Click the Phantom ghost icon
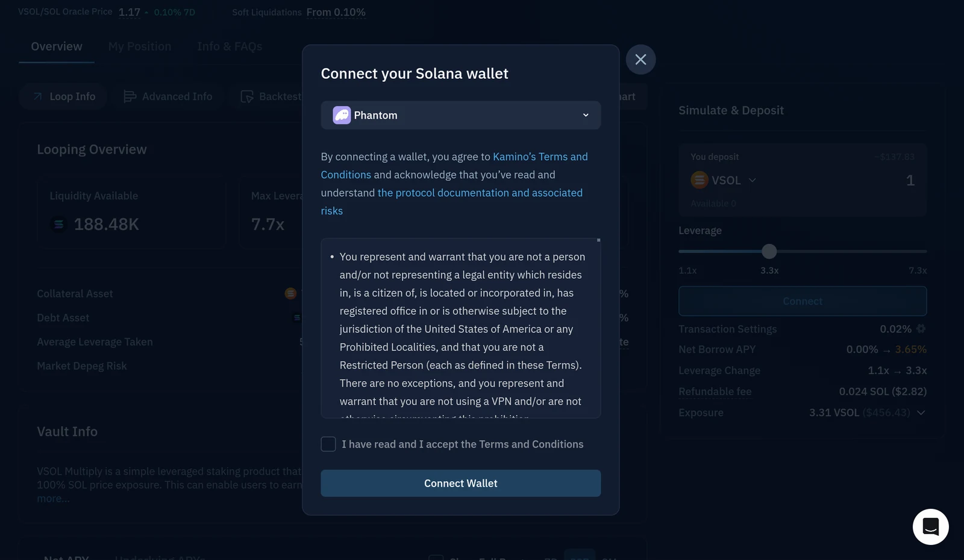 point(342,115)
